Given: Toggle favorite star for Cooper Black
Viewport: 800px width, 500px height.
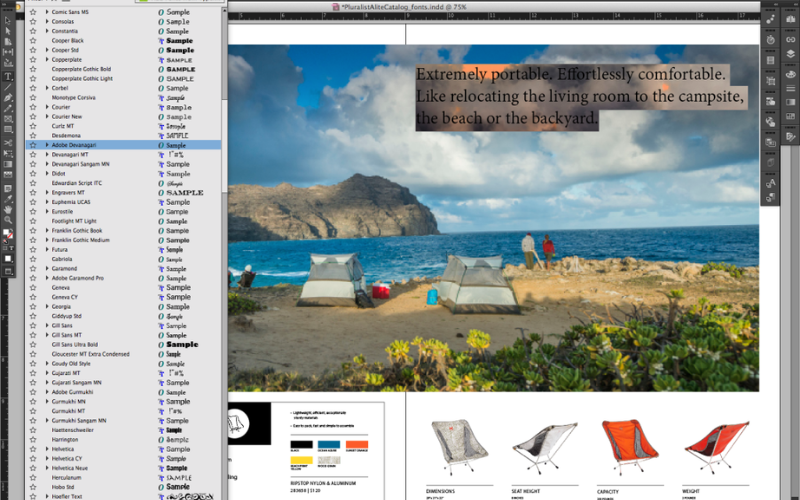Looking at the screenshot, I should point(33,41).
